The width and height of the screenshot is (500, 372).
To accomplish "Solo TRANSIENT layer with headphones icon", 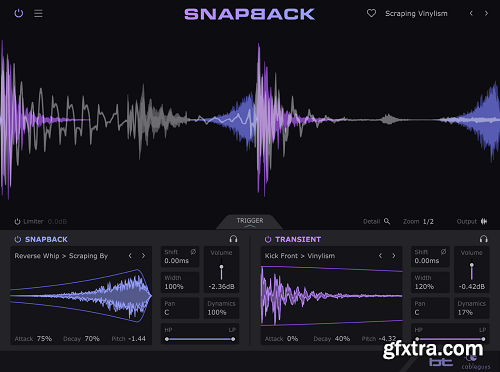I will point(483,239).
